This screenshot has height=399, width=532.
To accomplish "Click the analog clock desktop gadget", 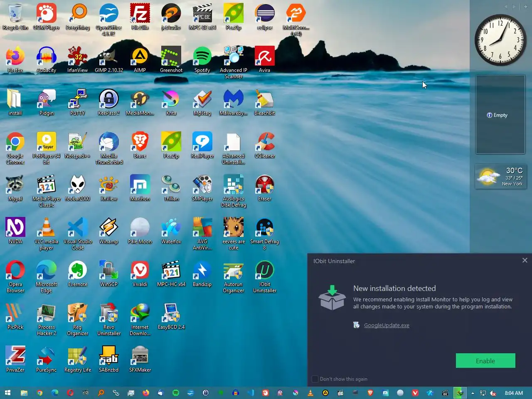I will 500,40.
